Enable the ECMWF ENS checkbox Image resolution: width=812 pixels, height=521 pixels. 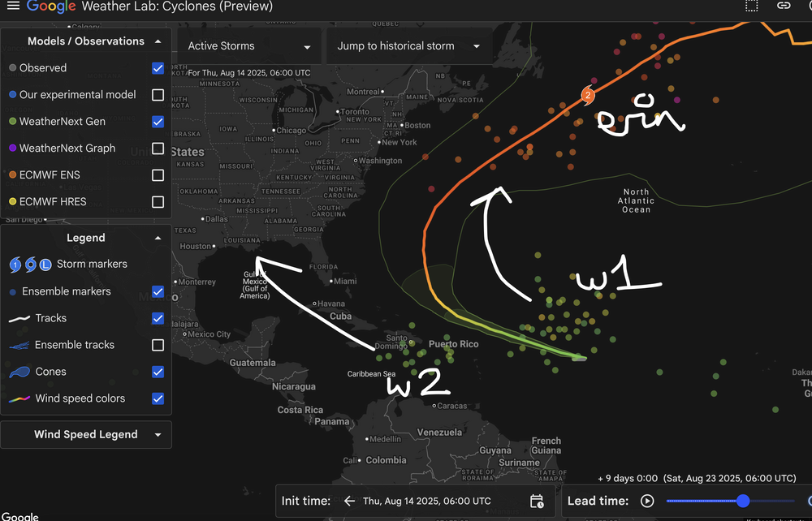(158, 174)
